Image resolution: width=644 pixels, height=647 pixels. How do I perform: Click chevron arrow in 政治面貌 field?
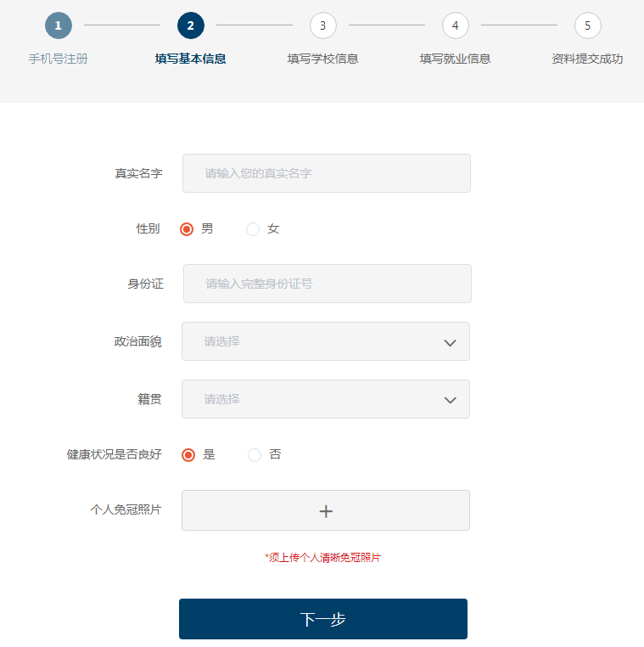click(451, 342)
